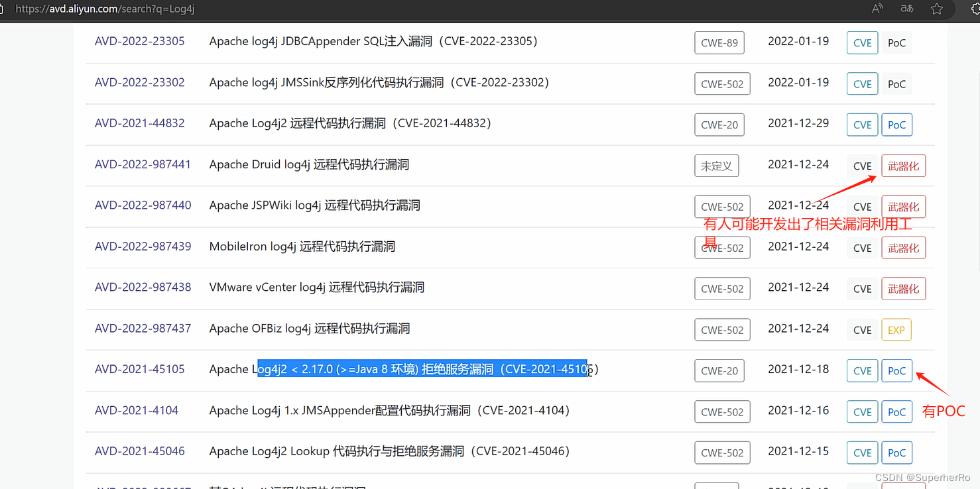Open AVD-2021-44832 link
Image resolution: width=980 pixels, height=489 pixels.
tap(140, 123)
